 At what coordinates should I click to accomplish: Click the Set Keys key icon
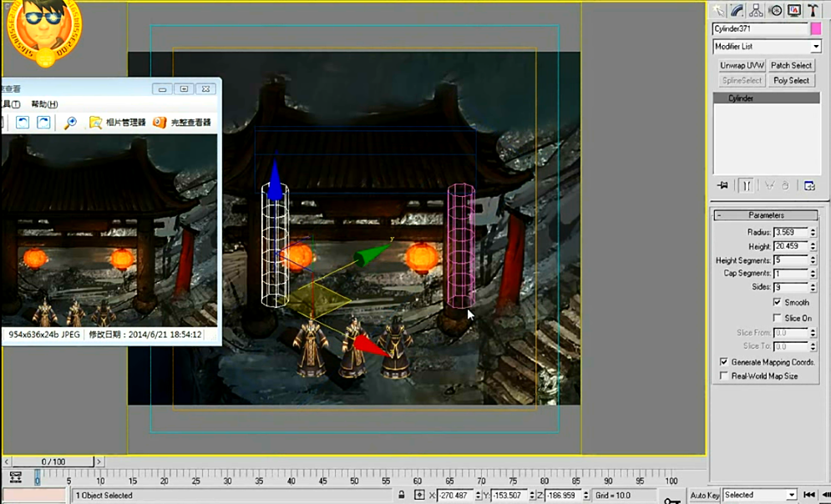[672, 500]
